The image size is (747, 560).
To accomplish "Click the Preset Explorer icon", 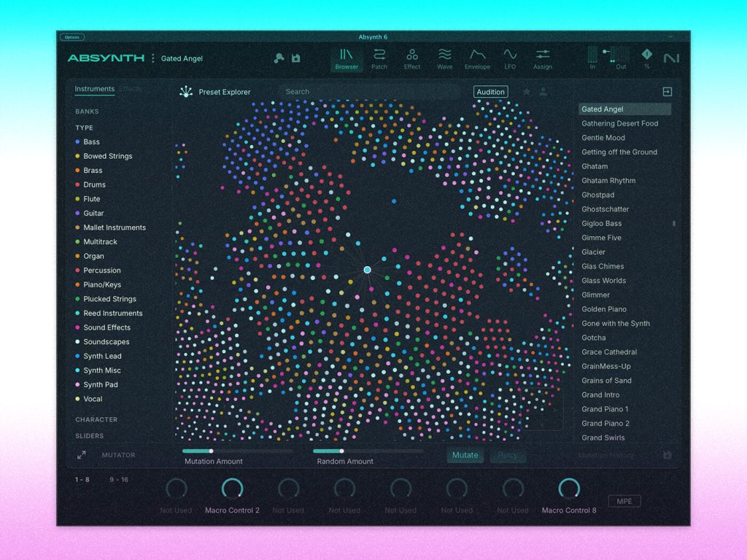I will (x=186, y=91).
